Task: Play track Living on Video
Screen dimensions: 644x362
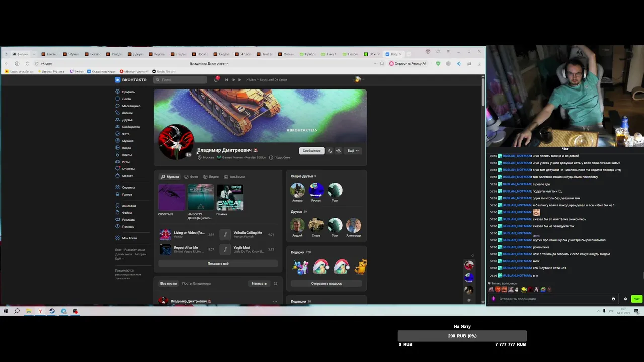Action: 166,234
